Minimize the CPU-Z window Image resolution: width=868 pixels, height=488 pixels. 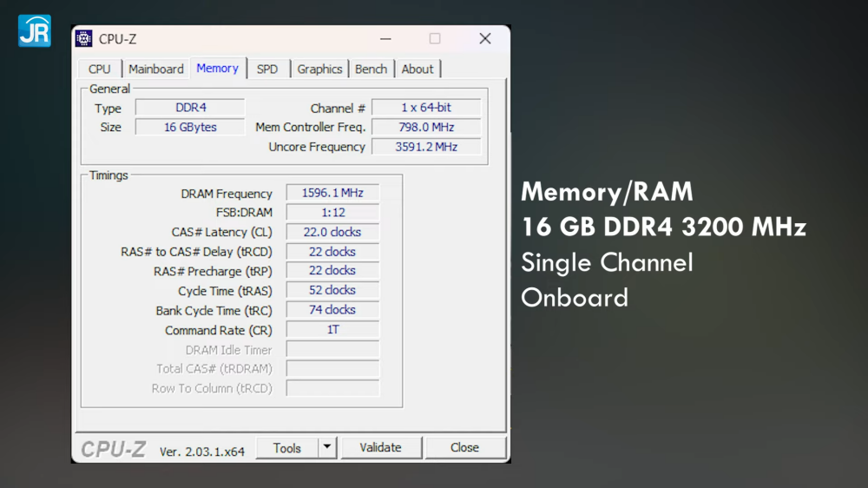386,39
